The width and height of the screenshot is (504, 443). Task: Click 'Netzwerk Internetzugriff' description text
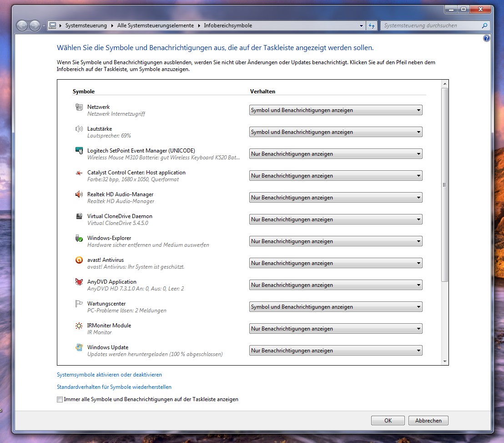point(116,114)
